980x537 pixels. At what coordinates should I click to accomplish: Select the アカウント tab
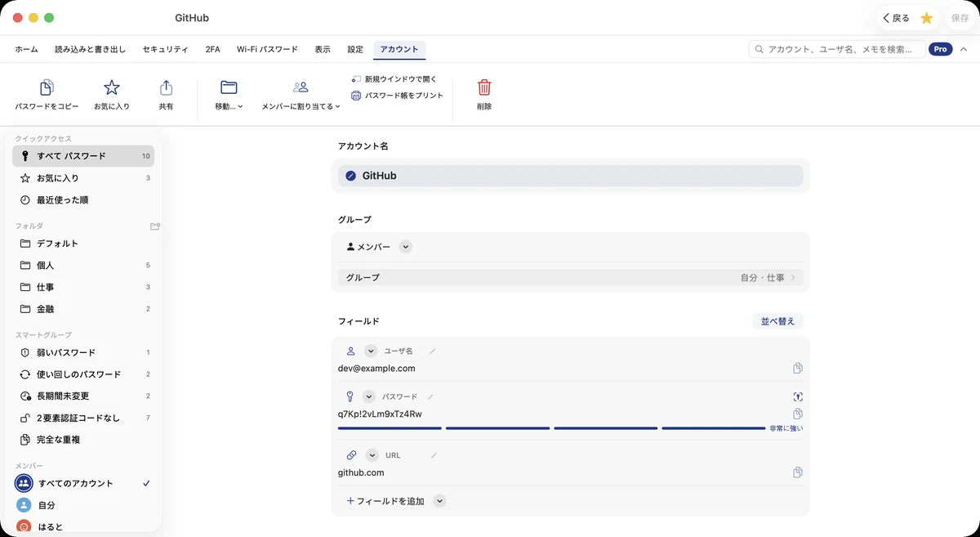pos(399,50)
